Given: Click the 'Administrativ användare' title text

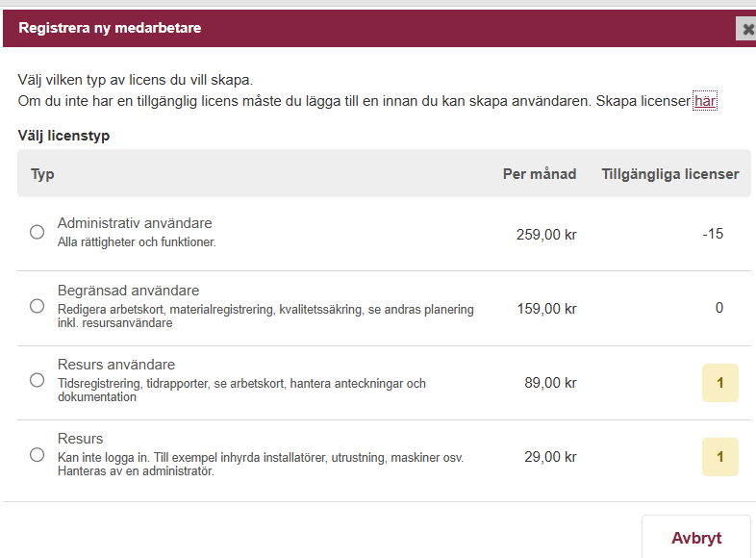Looking at the screenshot, I should click(x=135, y=223).
